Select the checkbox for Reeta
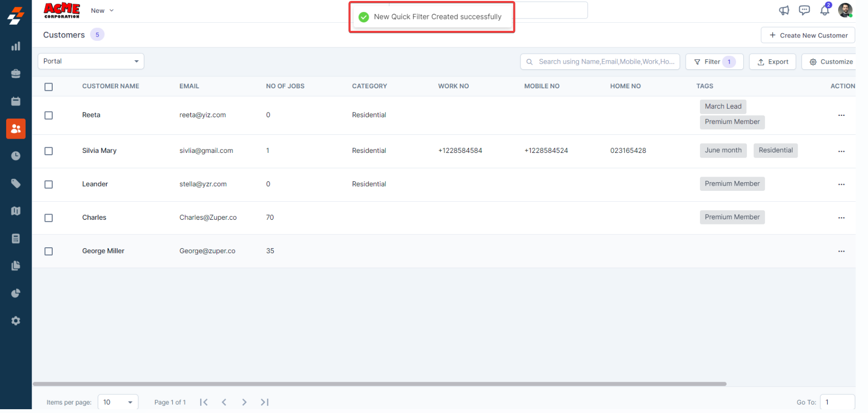868x413 pixels. coord(48,115)
